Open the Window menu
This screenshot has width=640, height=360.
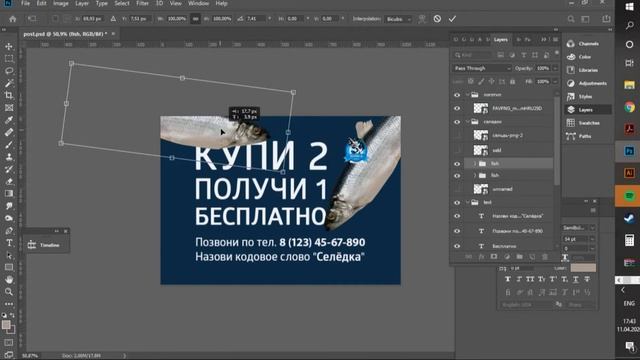198,3
